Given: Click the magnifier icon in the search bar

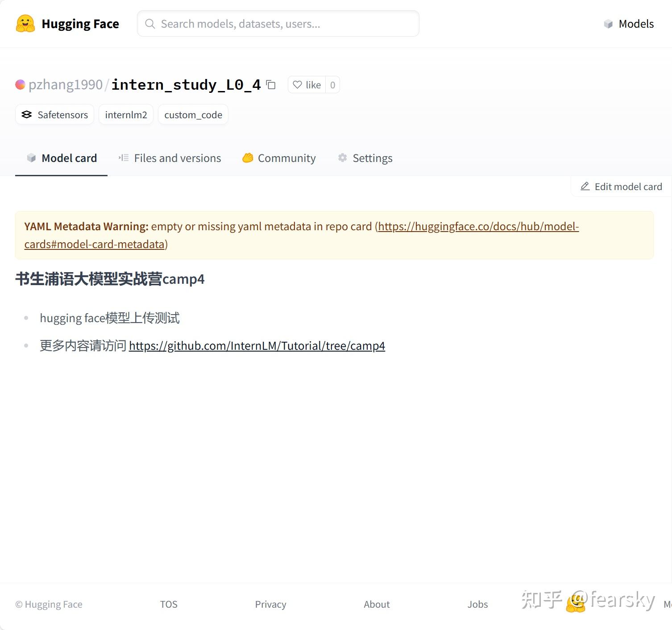Looking at the screenshot, I should pos(150,24).
